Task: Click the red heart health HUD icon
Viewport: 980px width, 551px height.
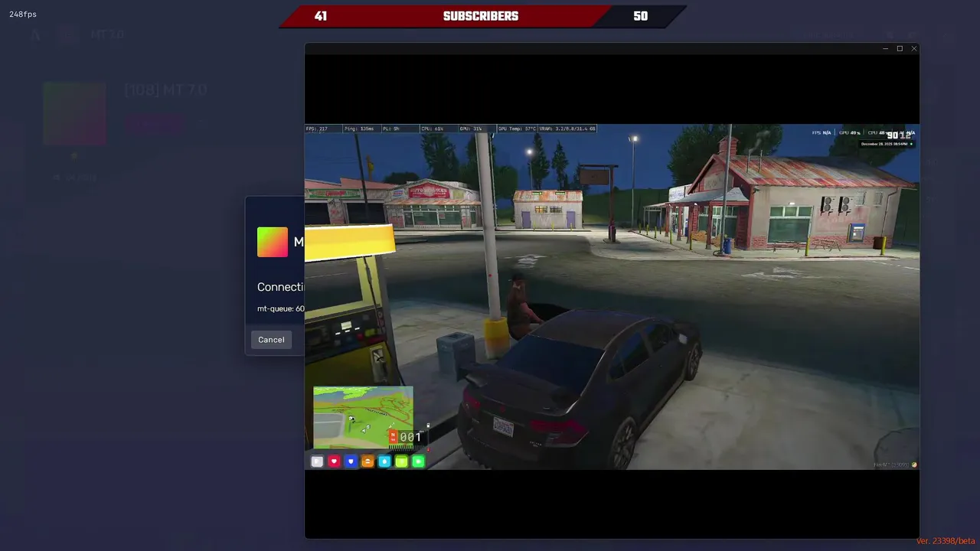Action: (x=334, y=461)
